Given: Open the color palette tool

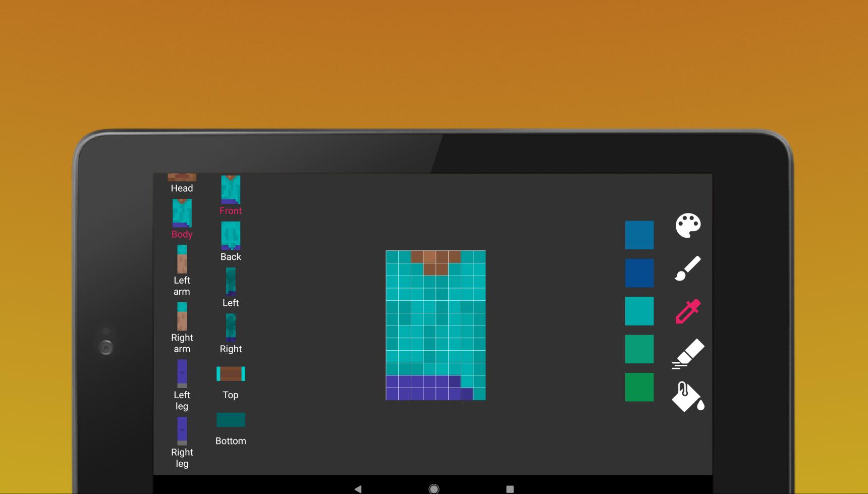Looking at the screenshot, I should [x=688, y=225].
